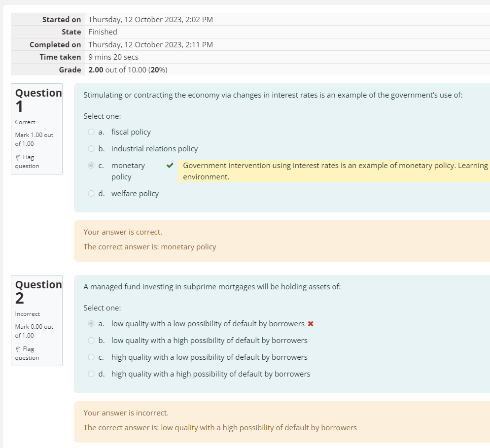Click red cross beside Question 2 option a
490x448 pixels.
point(311,324)
